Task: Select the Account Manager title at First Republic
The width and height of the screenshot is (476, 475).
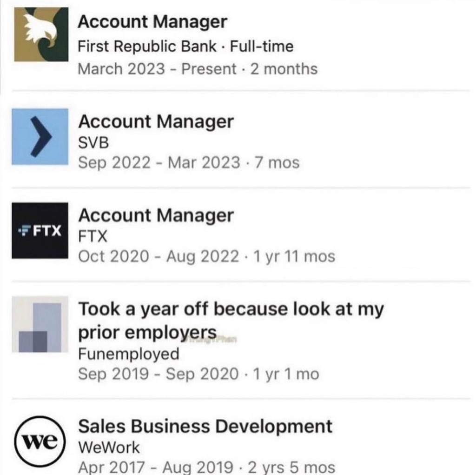Action: click(x=152, y=22)
